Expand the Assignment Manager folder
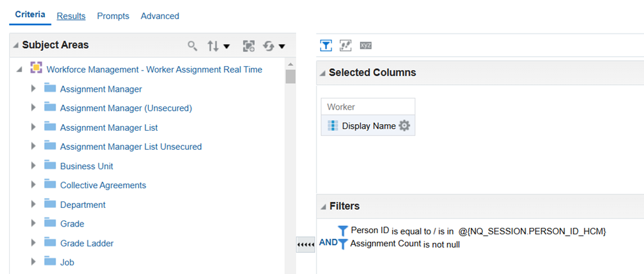 [33, 88]
